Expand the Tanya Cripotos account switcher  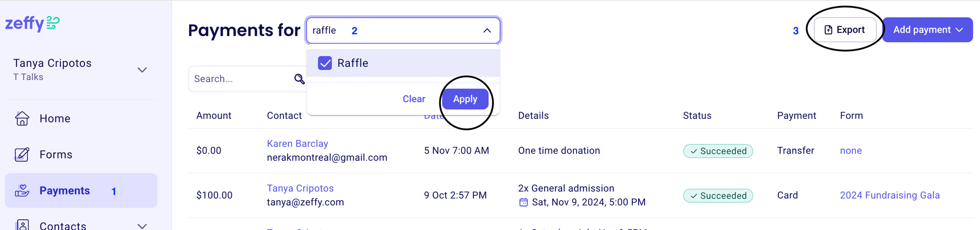pyautogui.click(x=142, y=70)
